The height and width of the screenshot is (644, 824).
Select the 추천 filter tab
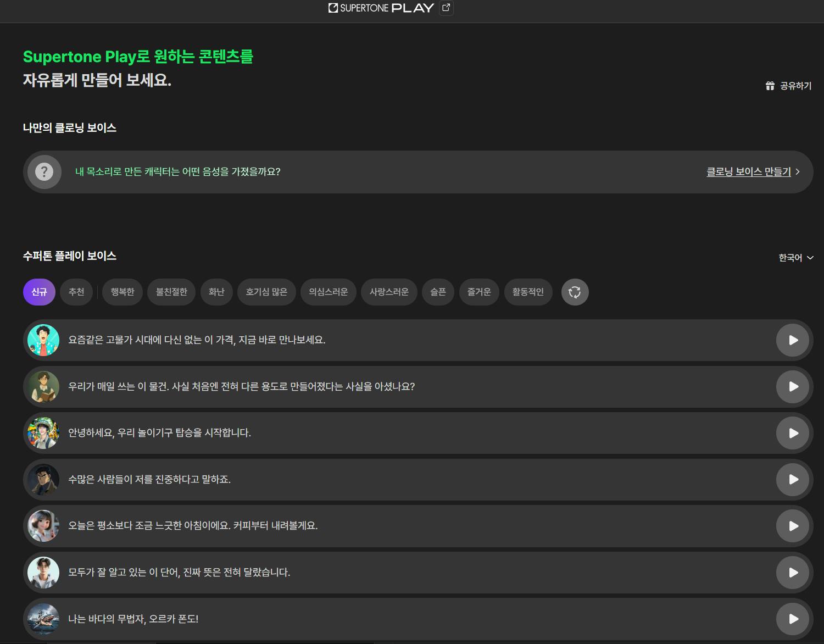76,292
